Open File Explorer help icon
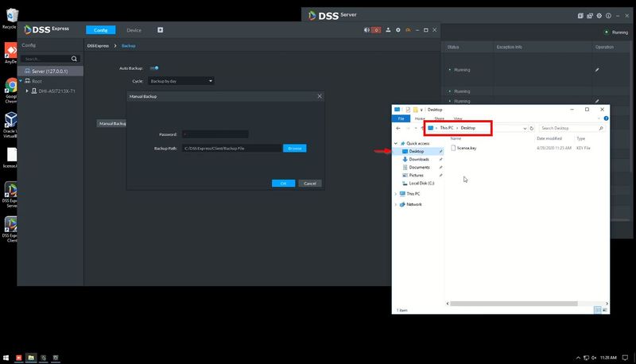636x364 pixels. pos(606,118)
